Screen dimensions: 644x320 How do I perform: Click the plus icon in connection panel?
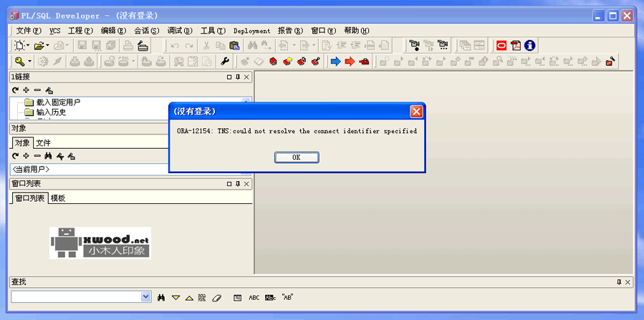(27, 90)
